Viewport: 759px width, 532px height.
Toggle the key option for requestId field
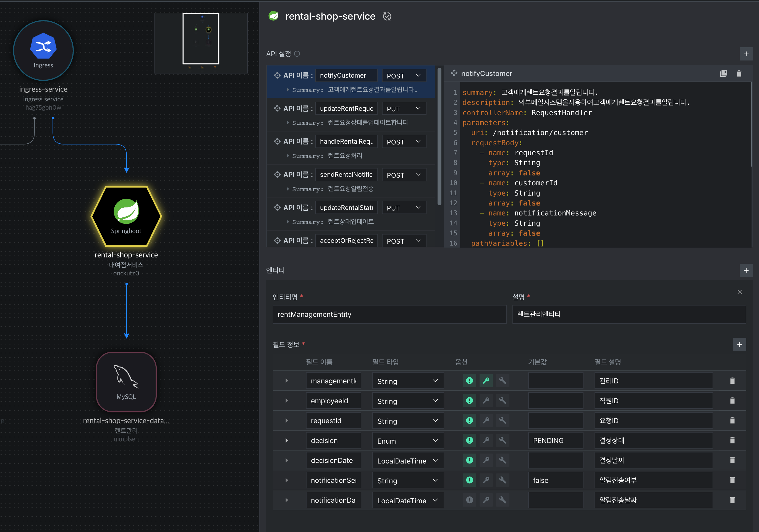point(486,420)
